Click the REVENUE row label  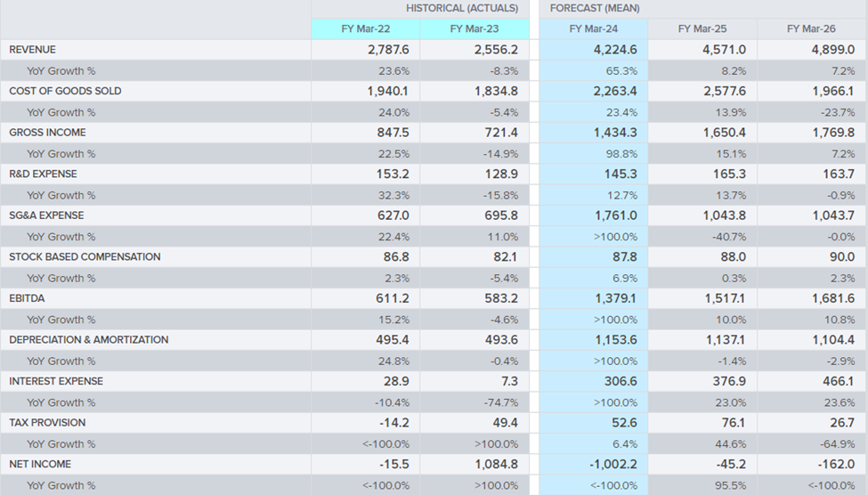(x=32, y=50)
